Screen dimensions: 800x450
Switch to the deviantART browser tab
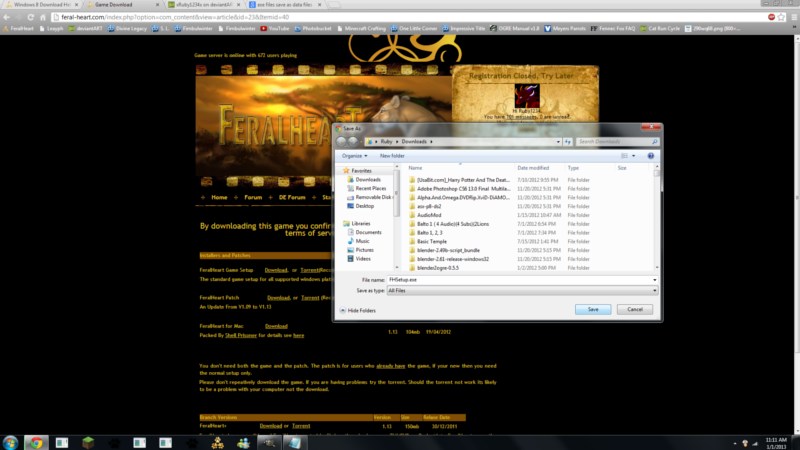pos(204,5)
